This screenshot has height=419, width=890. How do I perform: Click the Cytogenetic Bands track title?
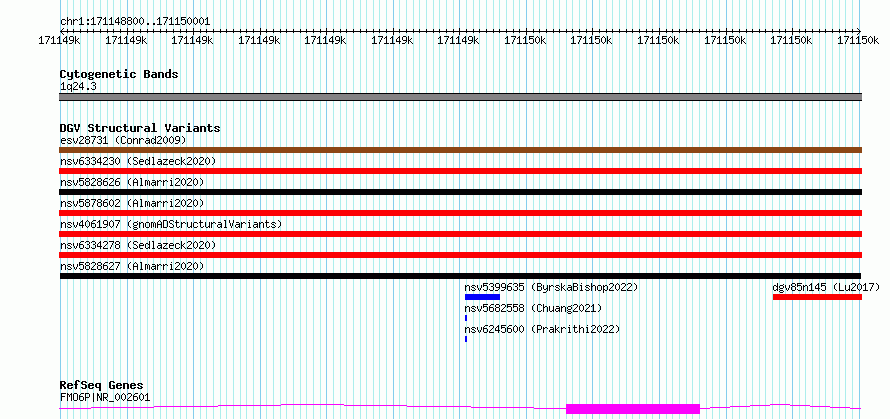119,74
